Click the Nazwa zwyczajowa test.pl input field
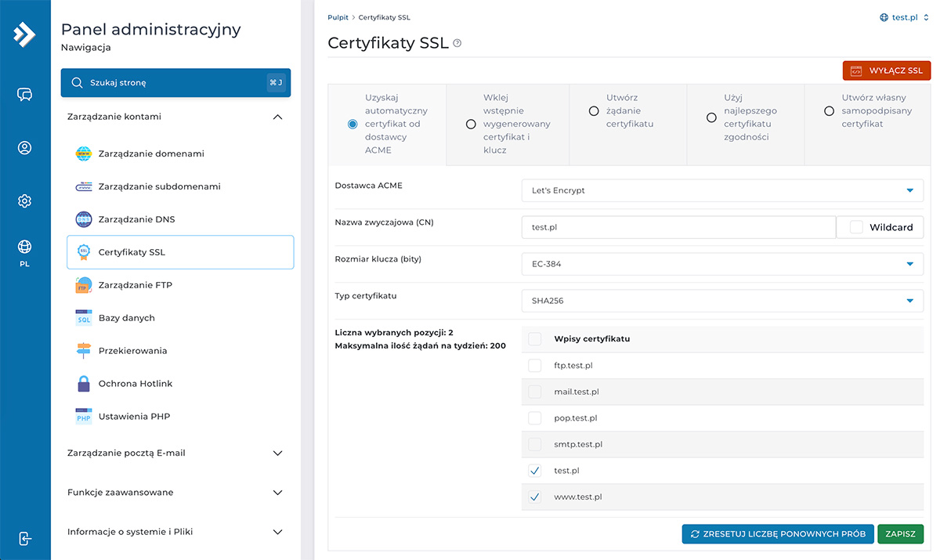Image resolution: width=940 pixels, height=560 pixels. click(678, 227)
